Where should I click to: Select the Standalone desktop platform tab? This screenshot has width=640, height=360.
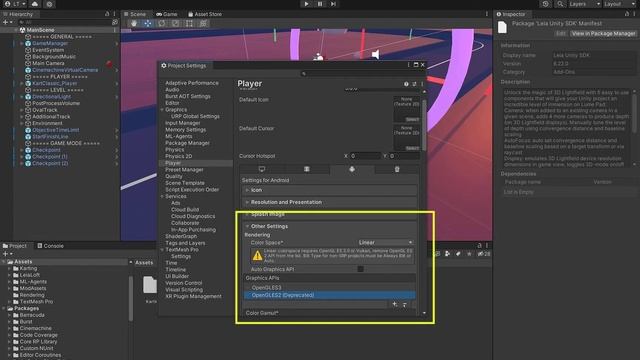262,169
